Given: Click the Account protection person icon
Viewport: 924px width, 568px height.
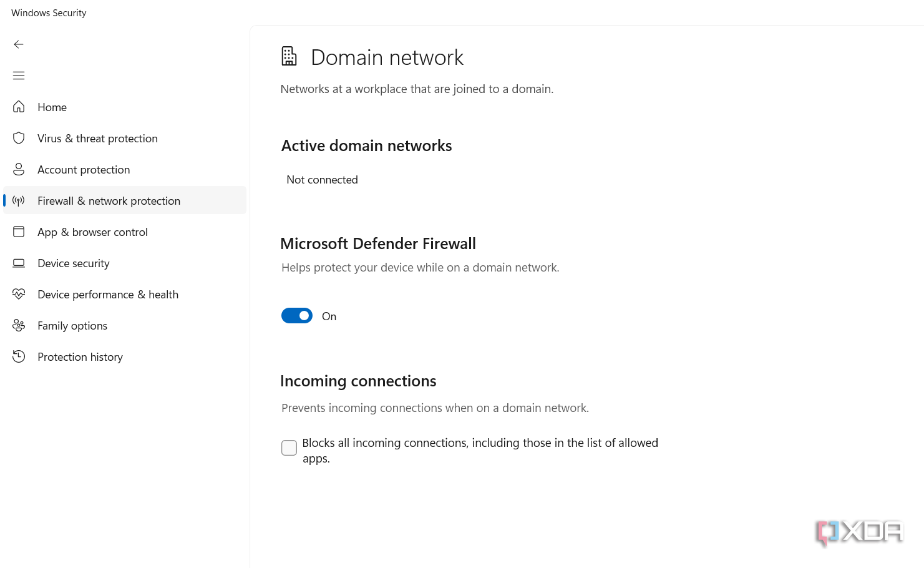Looking at the screenshot, I should point(19,169).
